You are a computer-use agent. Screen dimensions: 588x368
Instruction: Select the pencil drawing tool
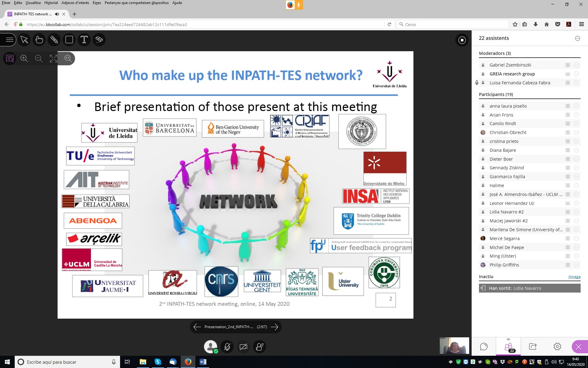click(54, 40)
